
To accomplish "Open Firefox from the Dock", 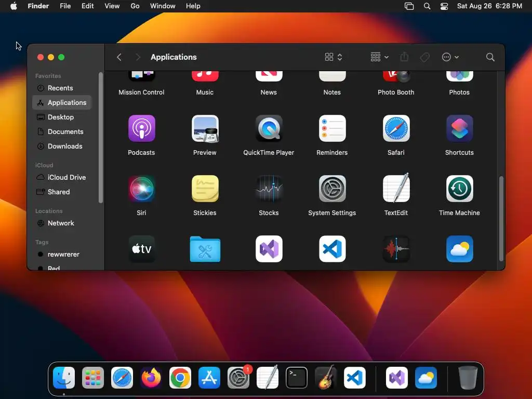I will (x=151, y=378).
